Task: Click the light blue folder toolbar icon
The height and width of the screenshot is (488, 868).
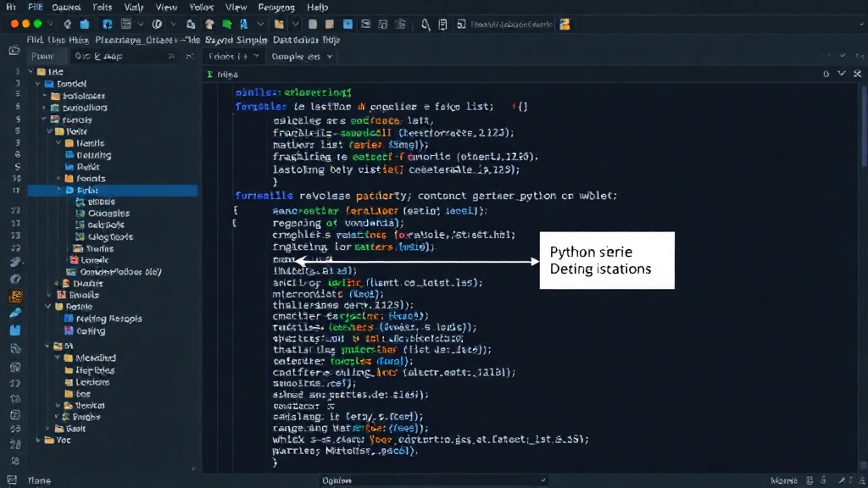Action: pyautogui.click(x=85, y=25)
